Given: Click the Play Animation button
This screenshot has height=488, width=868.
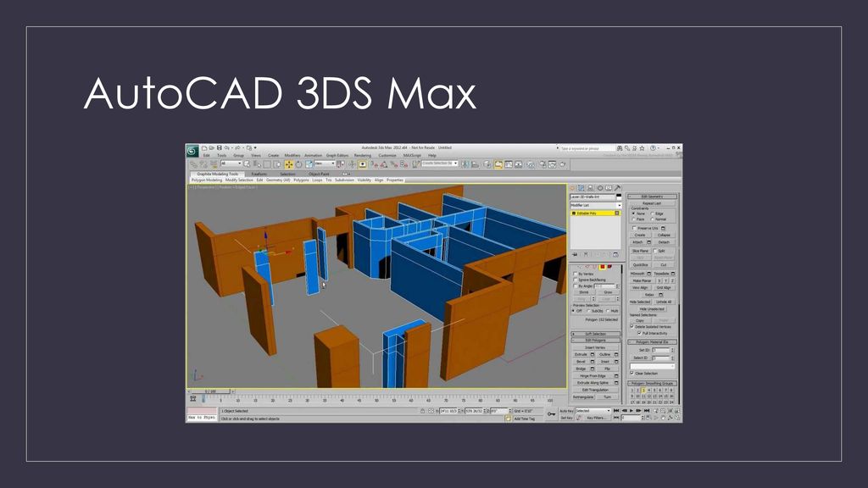Looking at the screenshot, I should point(631,411).
